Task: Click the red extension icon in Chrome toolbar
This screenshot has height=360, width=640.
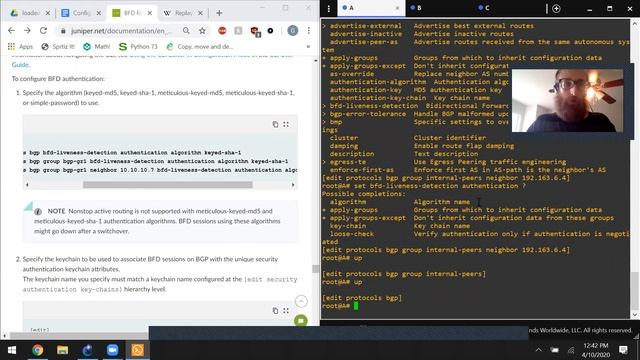Action: tap(222, 31)
